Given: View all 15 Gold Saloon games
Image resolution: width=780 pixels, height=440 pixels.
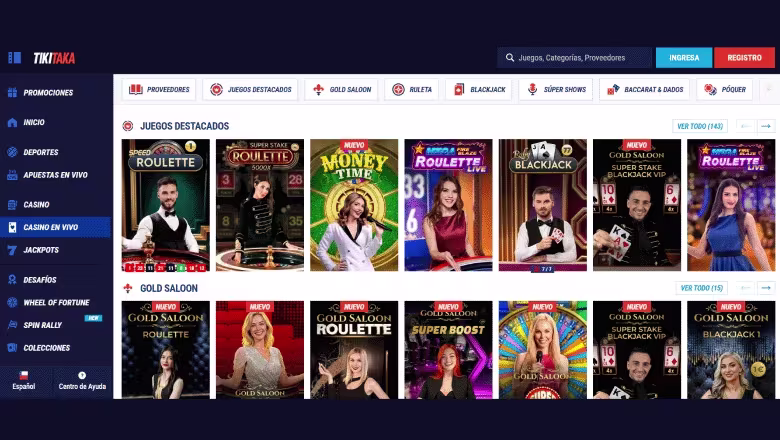Looking at the screenshot, I should pos(702,288).
